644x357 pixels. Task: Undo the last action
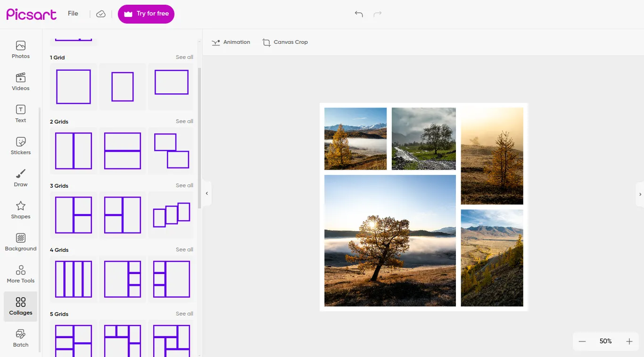click(x=359, y=14)
